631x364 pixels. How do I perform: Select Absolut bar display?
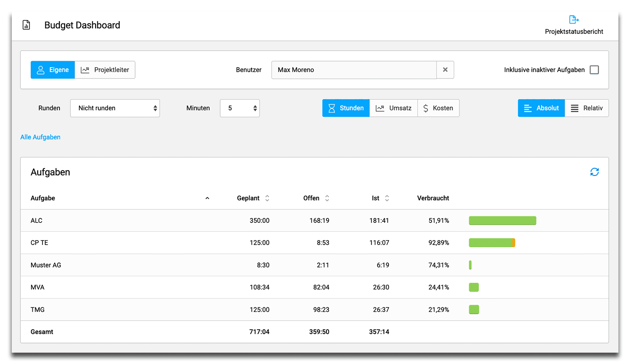[541, 108]
